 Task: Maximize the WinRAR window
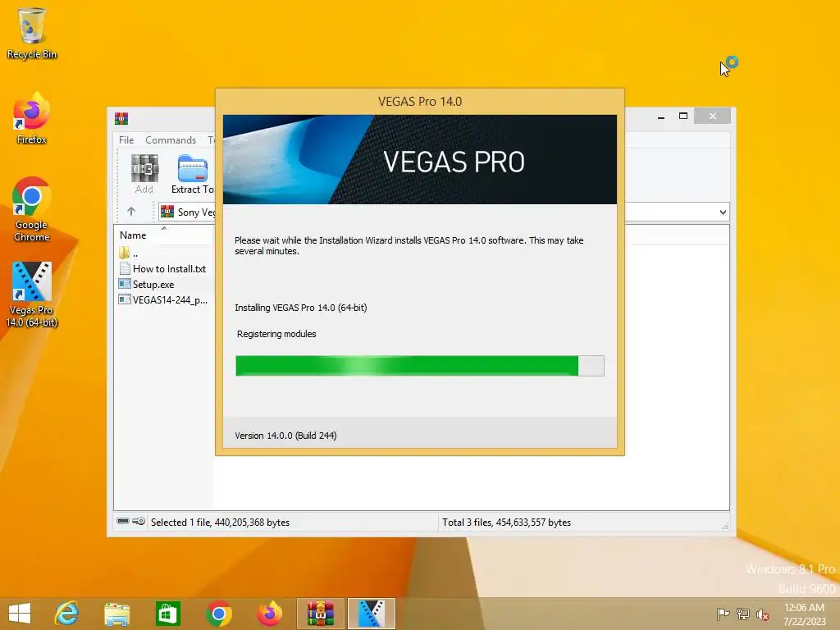683,116
